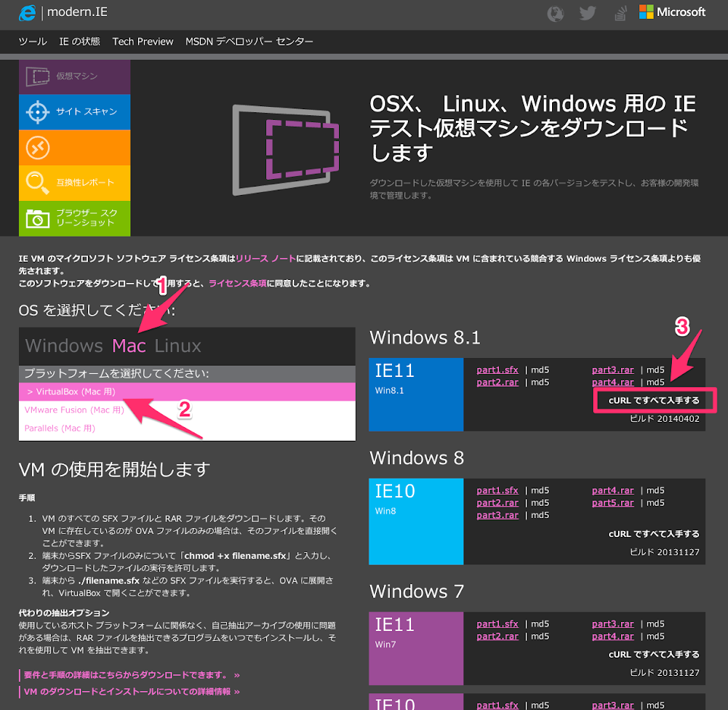Image resolution: width=728 pixels, height=710 pixels.
Task: Click cURL ですべて入手する for Windows 8
Action: (654, 534)
